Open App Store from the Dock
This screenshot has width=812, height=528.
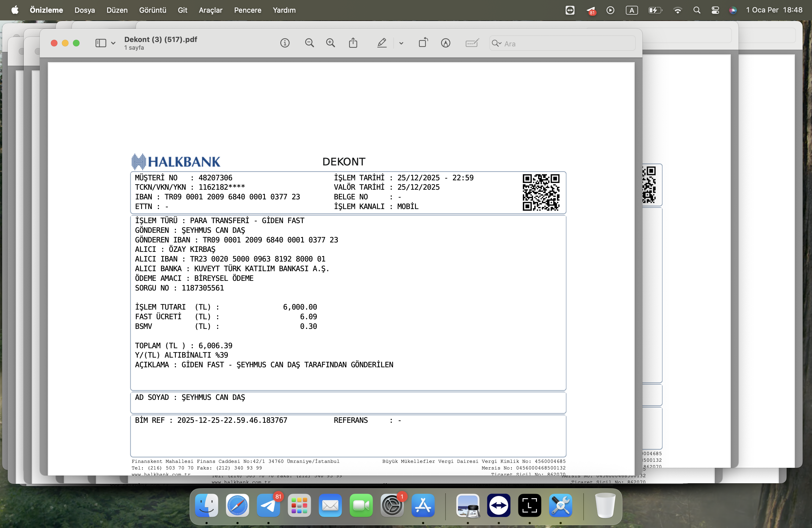click(423, 505)
